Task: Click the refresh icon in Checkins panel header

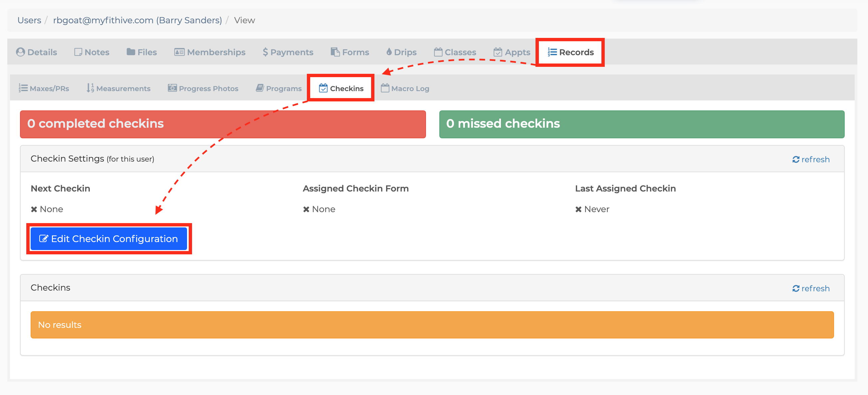Action: click(796, 288)
